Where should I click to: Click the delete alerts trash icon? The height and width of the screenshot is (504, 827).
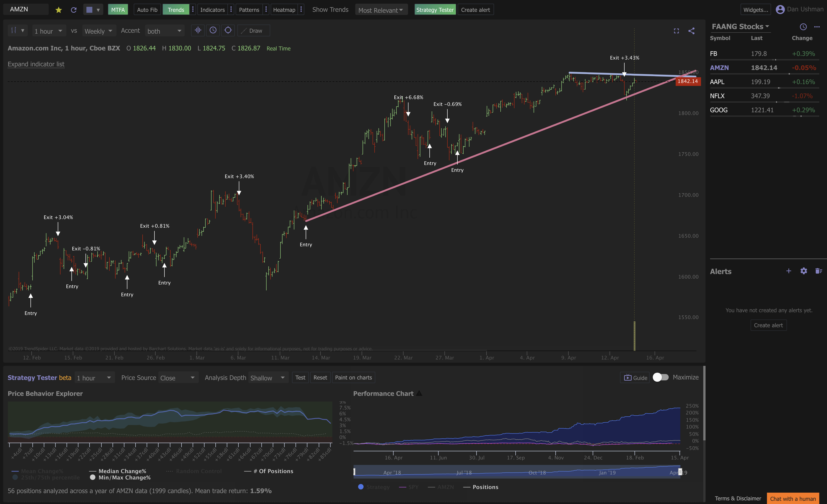[818, 271]
